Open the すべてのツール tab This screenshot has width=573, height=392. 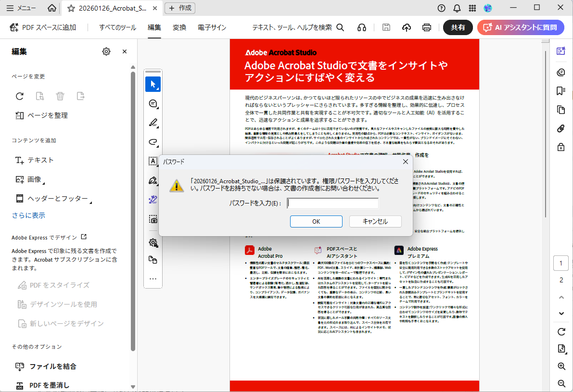pos(117,27)
